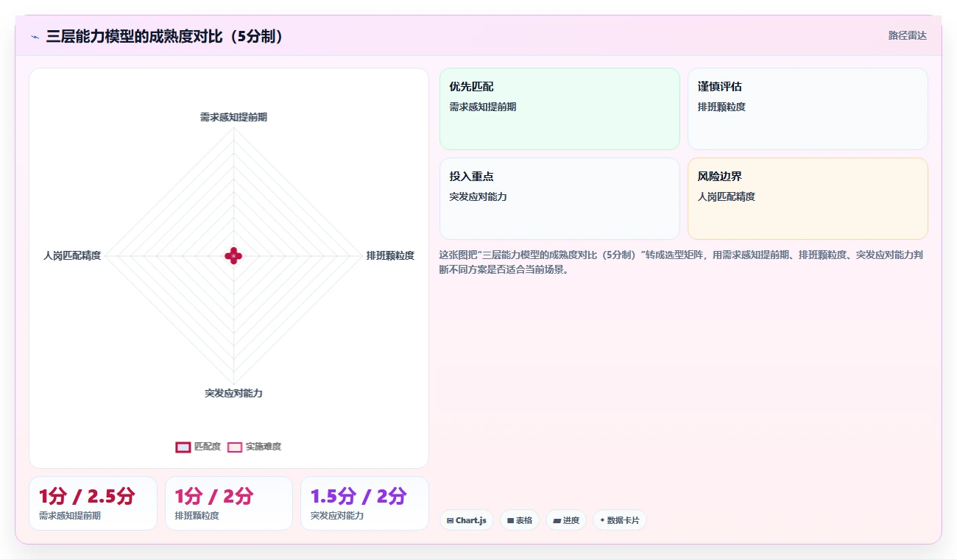
Task: Click the chart title 三层能力模型的成熟度对比
Action: (165, 36)
